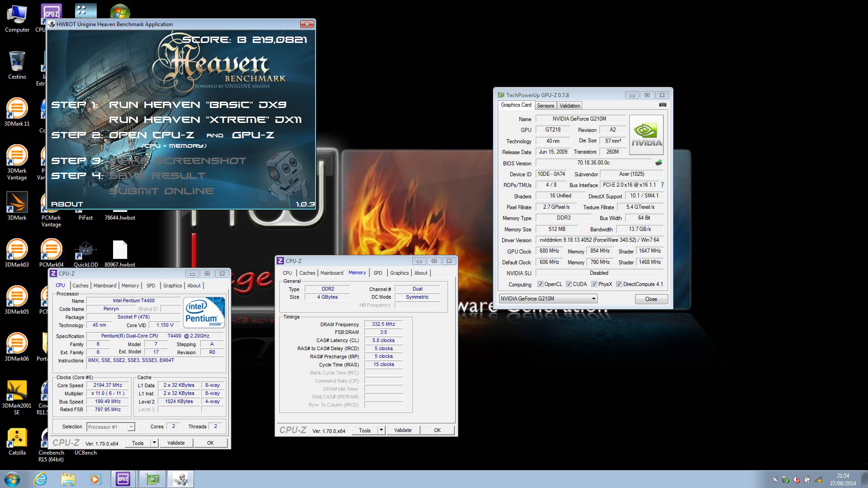Open Windows Media Player from taskbar
The width and height of the screenshot is (868, 488).
click(x=95, y=479)
